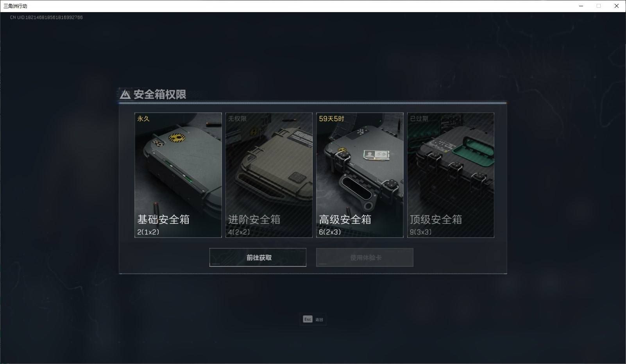
Task: Click the 使用体验卡 button
Action: click(365, 257)
